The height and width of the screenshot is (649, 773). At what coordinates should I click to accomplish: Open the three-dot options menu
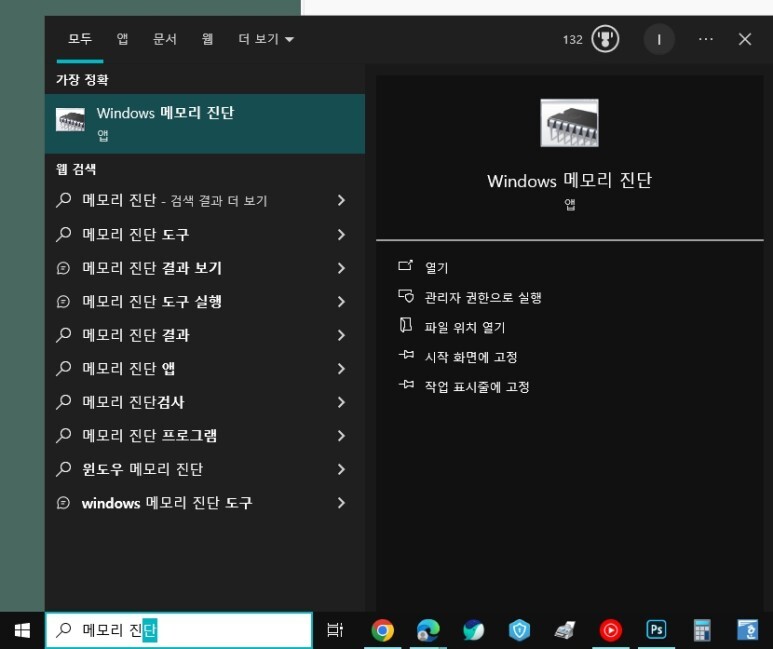(705, 39)
